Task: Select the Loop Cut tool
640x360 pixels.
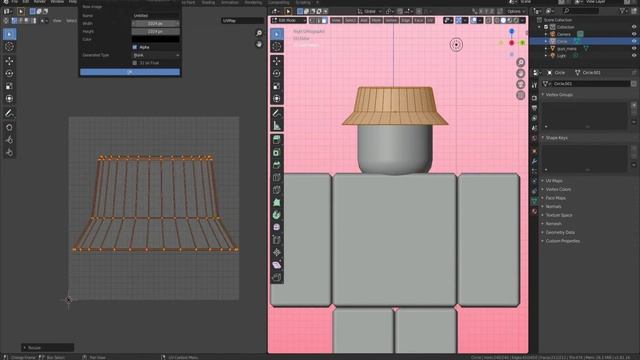Action: click(x=277, y=178)
